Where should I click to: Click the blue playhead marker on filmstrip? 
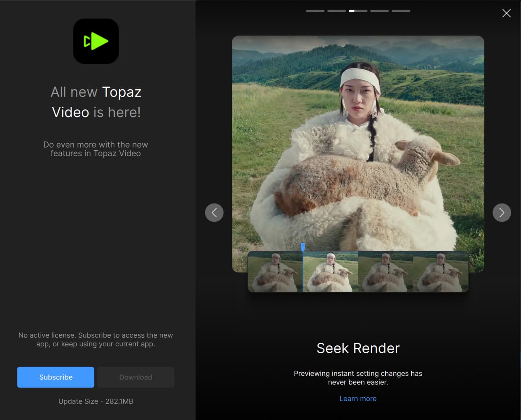[x=303, y=247]
